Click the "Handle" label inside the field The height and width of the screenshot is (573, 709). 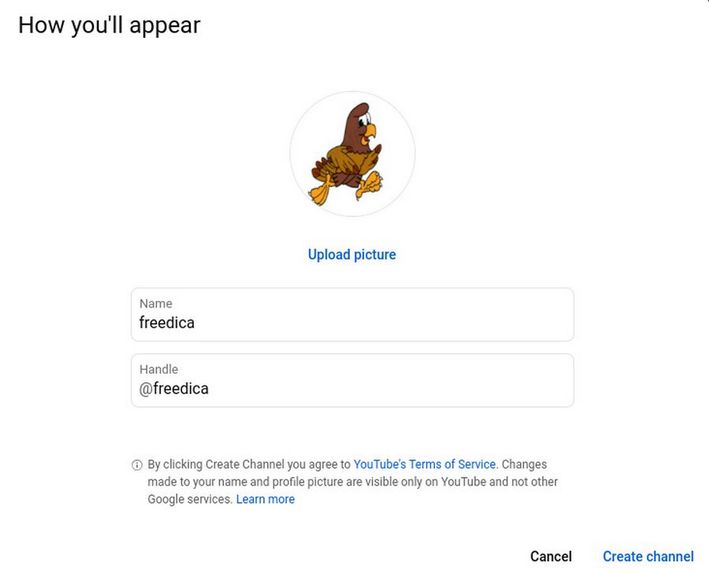(x=159, y=369)
